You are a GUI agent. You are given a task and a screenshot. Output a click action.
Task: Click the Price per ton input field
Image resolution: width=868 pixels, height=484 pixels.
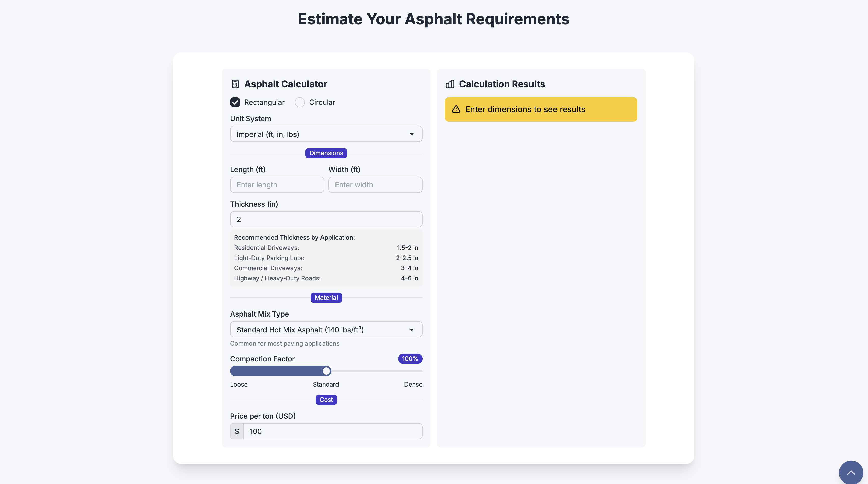333,431
